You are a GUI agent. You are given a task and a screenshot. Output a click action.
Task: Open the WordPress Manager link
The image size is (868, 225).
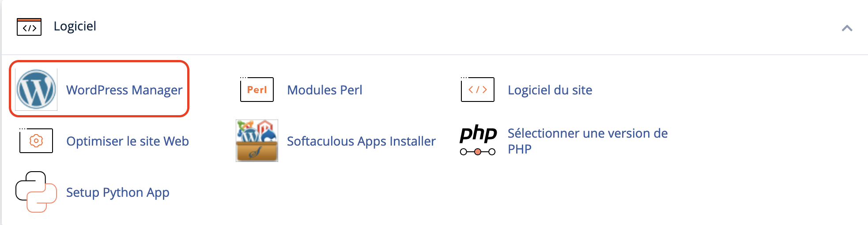124,90
